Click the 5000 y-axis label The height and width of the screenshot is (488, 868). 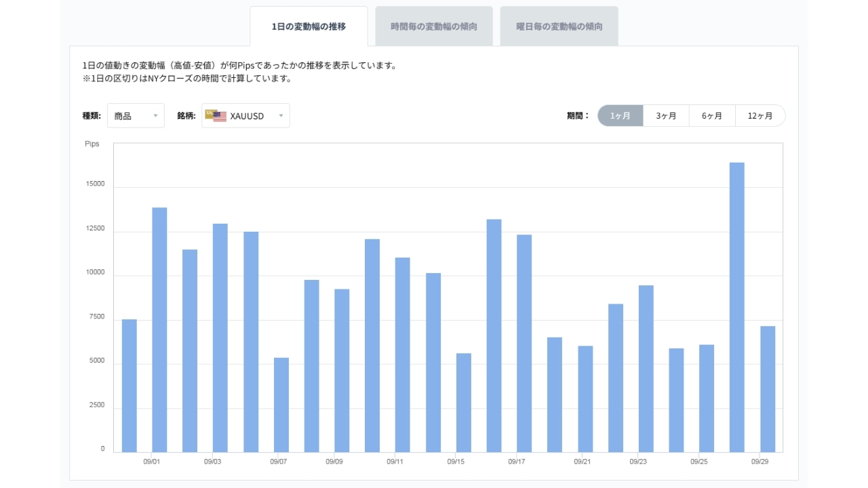[97, 361]
